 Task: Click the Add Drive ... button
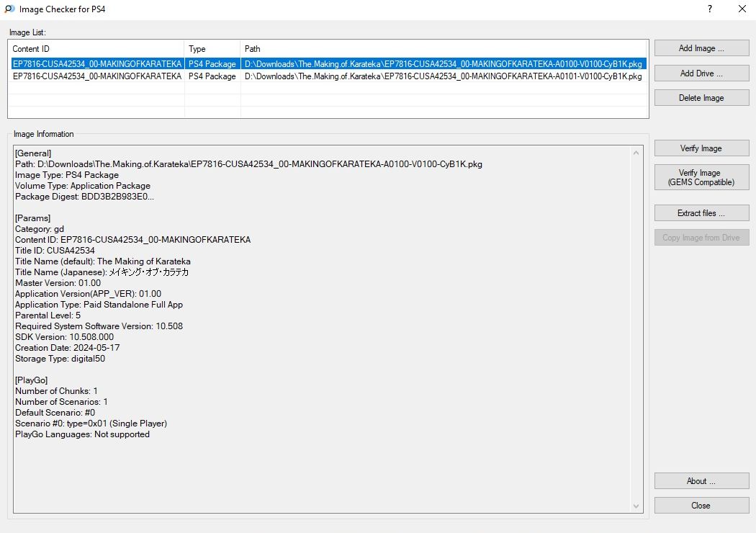701,73
